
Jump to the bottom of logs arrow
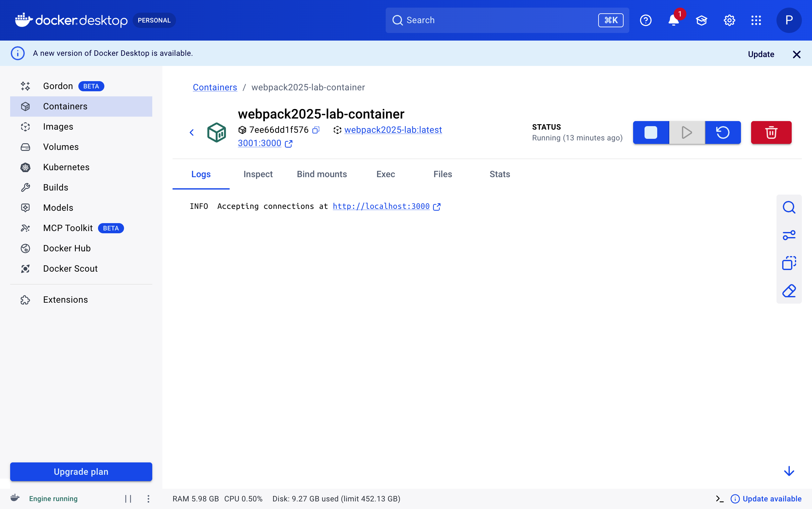coord(789,471)
